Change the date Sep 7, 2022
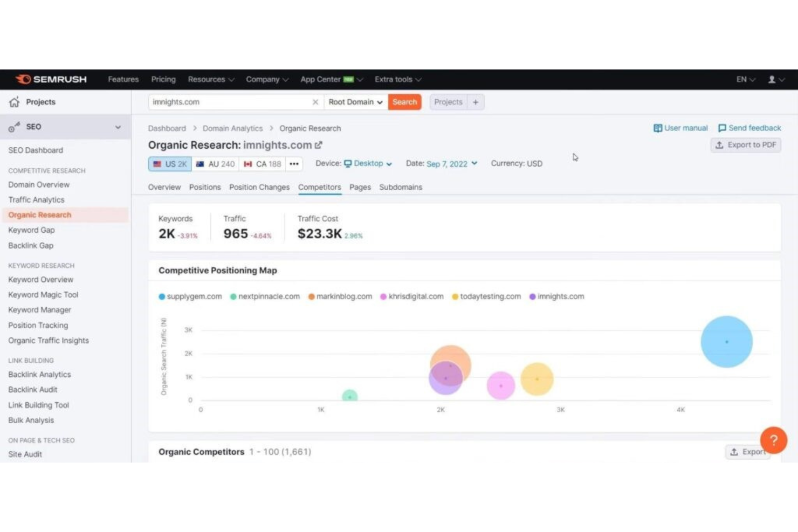This screenshot has width=798, height=532. coord(451,163)
